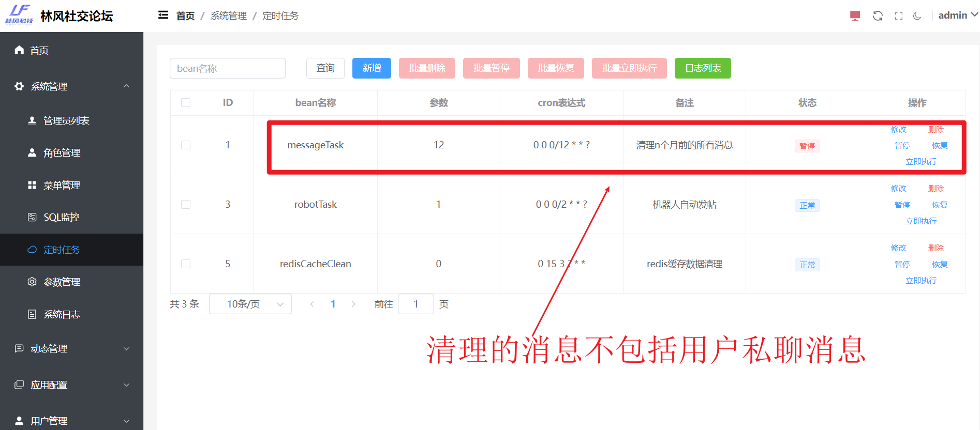Click the document icon next to 系统日志
This screenshot has height=430, width=980.
(x=32, y=314)
